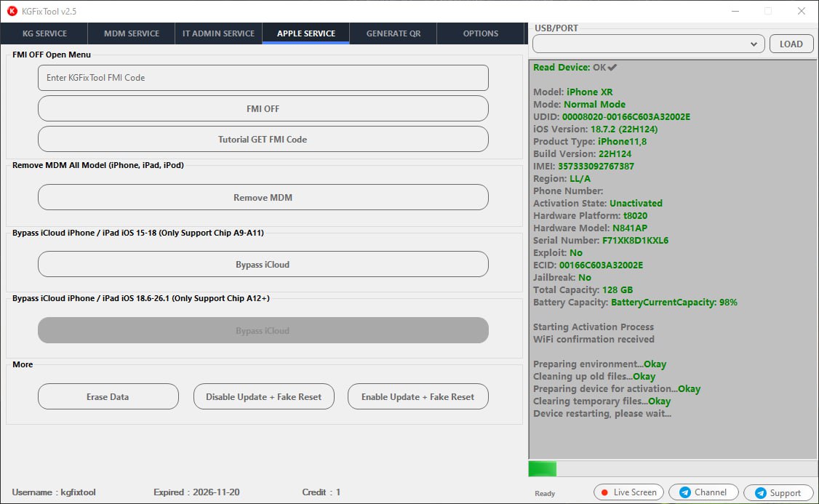Viewport: 819px width, 504px height.
Task: Click the IMEI value 357333092767387
Action: [x=596, y=167]
